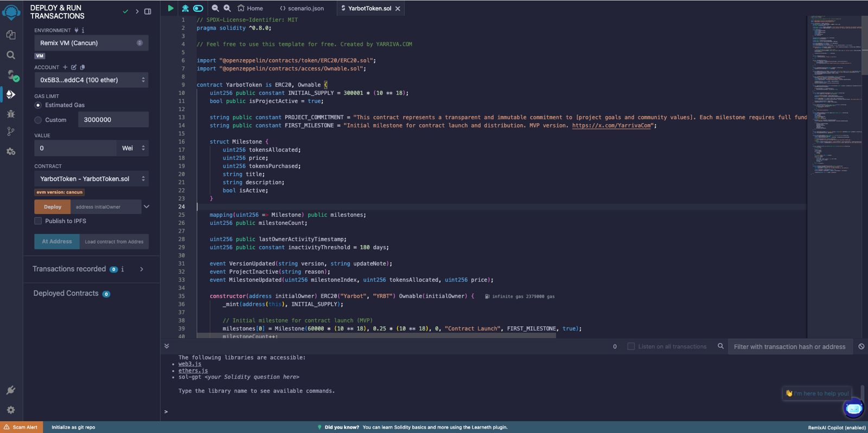868x433 pixels.
Task: Expand the Deploy parameters chevron
Action: [146, 206]
